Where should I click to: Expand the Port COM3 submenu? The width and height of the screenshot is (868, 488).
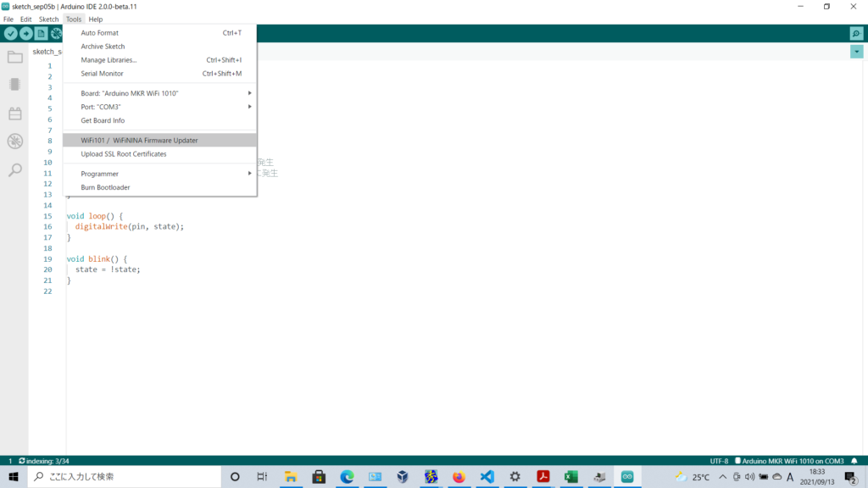coord(159,107)
